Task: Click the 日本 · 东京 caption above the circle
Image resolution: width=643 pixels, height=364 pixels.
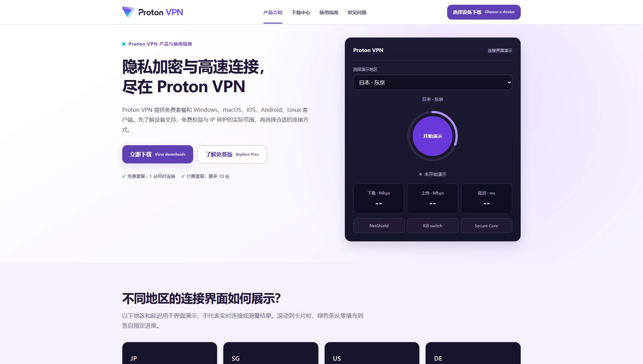Action: click(x=433, y=99)
